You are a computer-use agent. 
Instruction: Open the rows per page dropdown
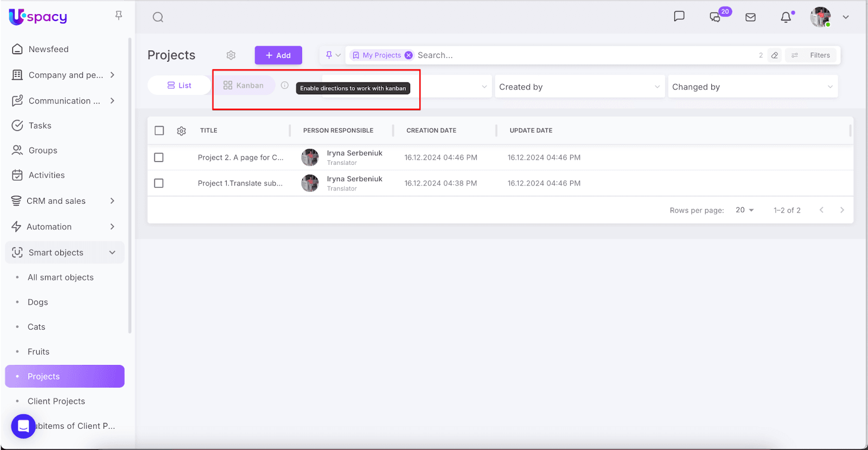[744, 210]
